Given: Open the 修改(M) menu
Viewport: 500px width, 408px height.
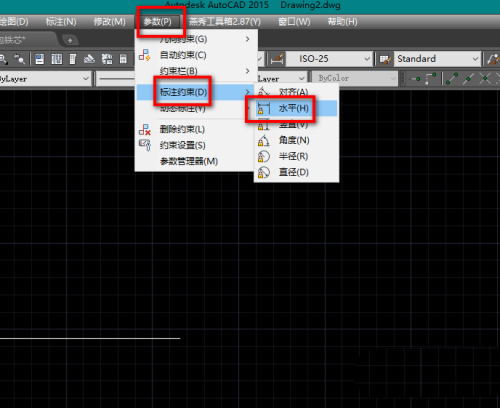Looking at the screenshot, I should 110,22.
